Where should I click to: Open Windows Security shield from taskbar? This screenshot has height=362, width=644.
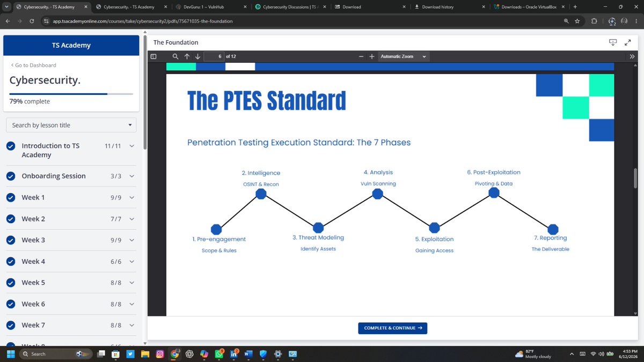tap(263, 354)
